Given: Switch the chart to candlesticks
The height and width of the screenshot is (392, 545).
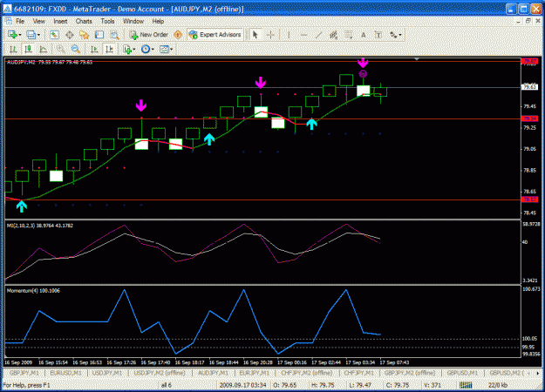Looking at the screenshot, I should pos(28,50).
